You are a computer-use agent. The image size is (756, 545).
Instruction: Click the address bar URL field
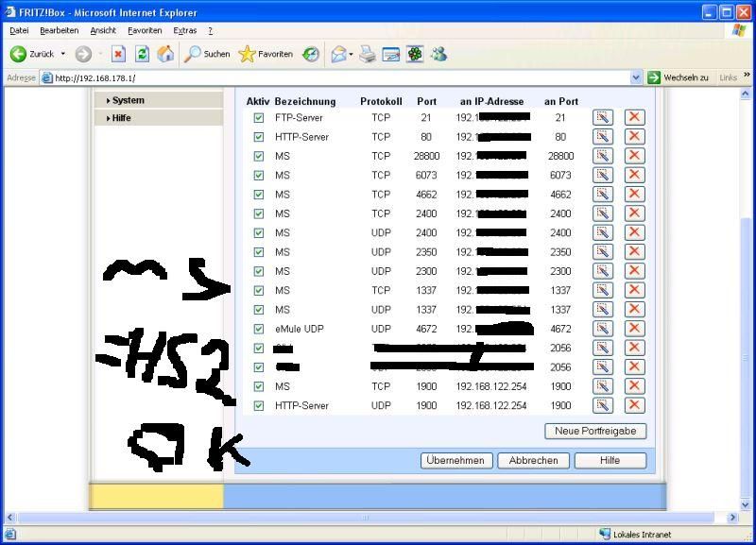pyautogui.click(x=341, y=78)
